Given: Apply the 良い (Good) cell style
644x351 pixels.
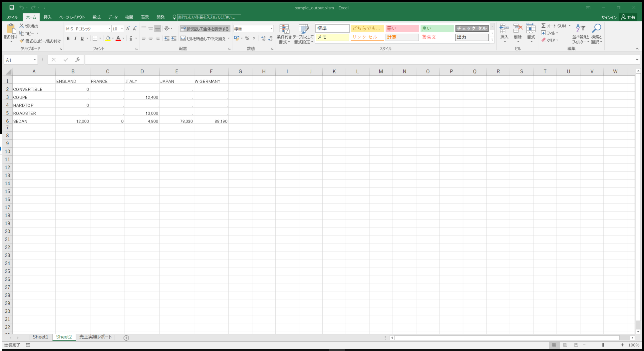Looking at the screenshot, I should pos(437,28).
